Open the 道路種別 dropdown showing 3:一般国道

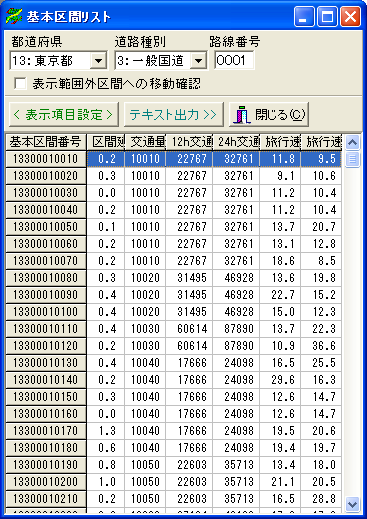198,61
